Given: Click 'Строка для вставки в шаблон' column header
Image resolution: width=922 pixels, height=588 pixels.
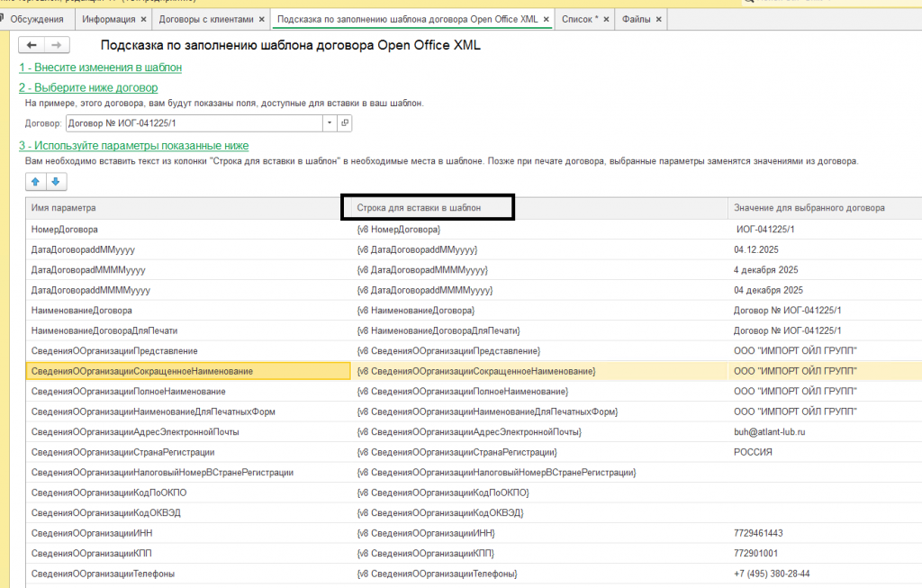Looking at the screenshot, I should click(420, 207).
